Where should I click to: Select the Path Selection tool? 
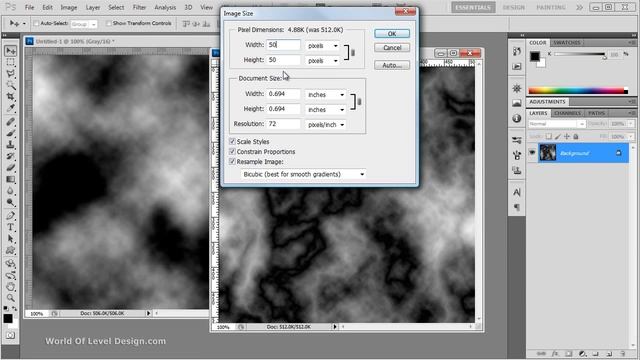pos(11,239)
